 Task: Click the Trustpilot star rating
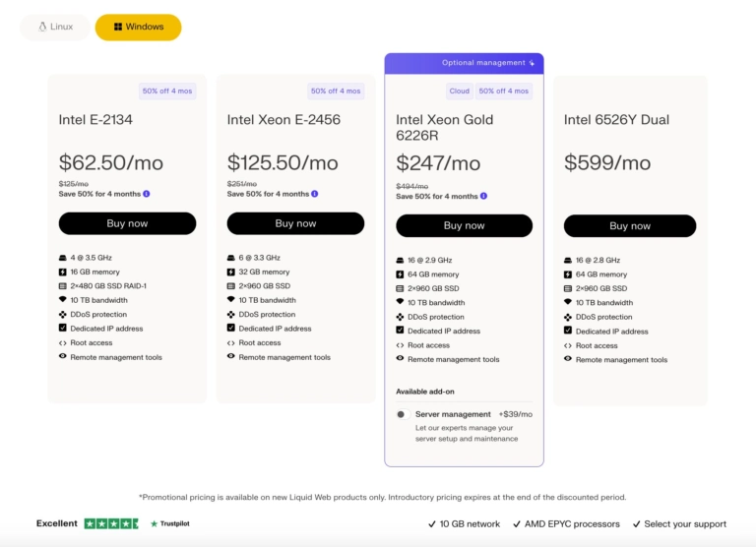click(x=111, y=523)
